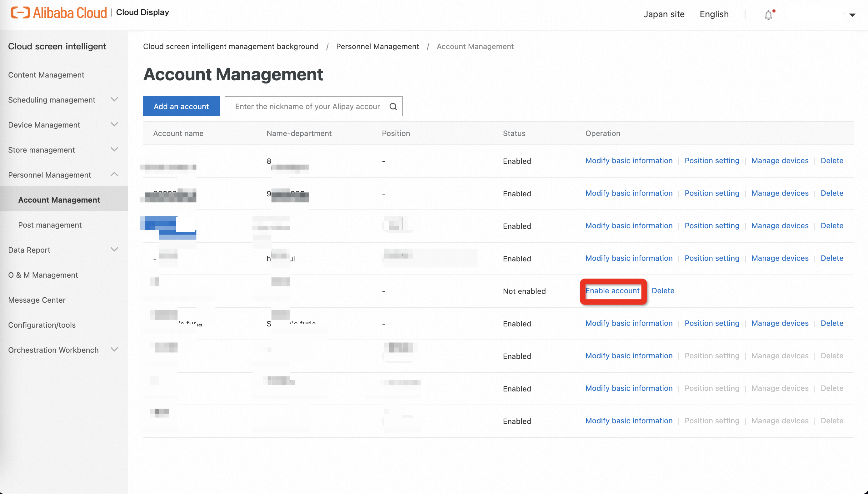This screenshot has width=868, height=494.
Task: Modify basic information in sixth row
Action: coord(629,323)
